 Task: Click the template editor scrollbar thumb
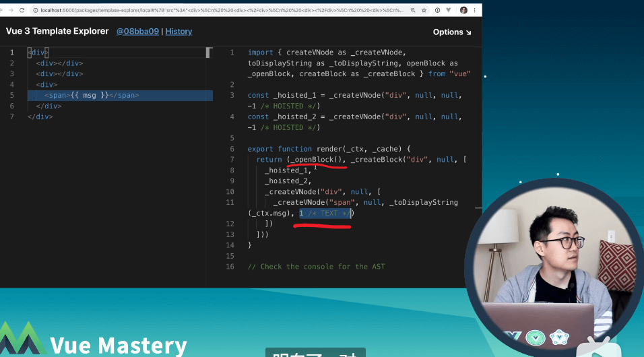click(x=208, y=53)
